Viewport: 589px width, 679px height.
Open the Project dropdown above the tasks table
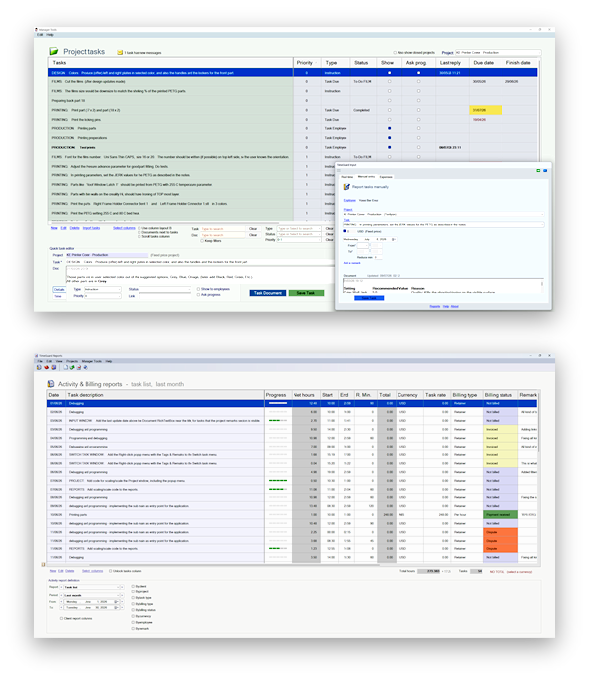[x=497, y=52]
